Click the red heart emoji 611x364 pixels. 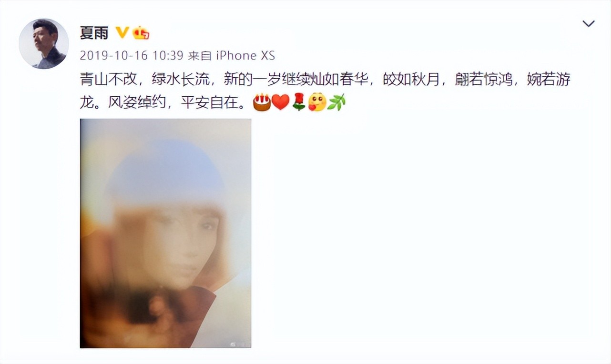tap(280, 102)
